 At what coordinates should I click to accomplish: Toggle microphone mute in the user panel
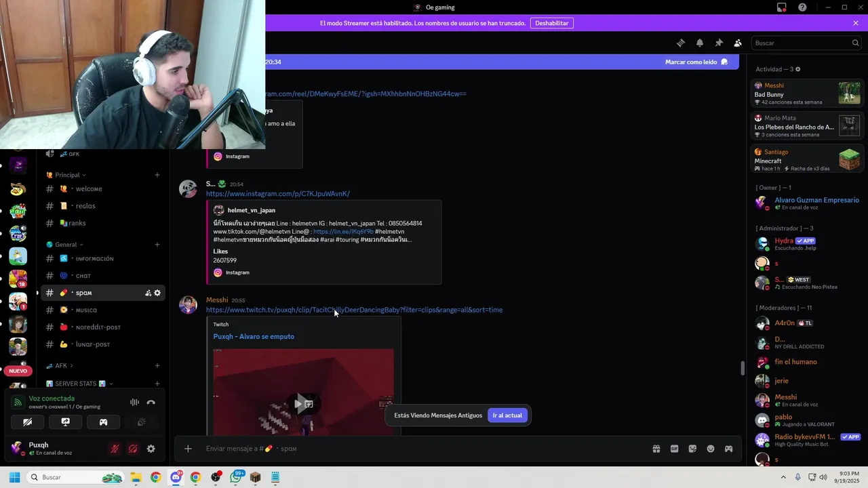115,449
